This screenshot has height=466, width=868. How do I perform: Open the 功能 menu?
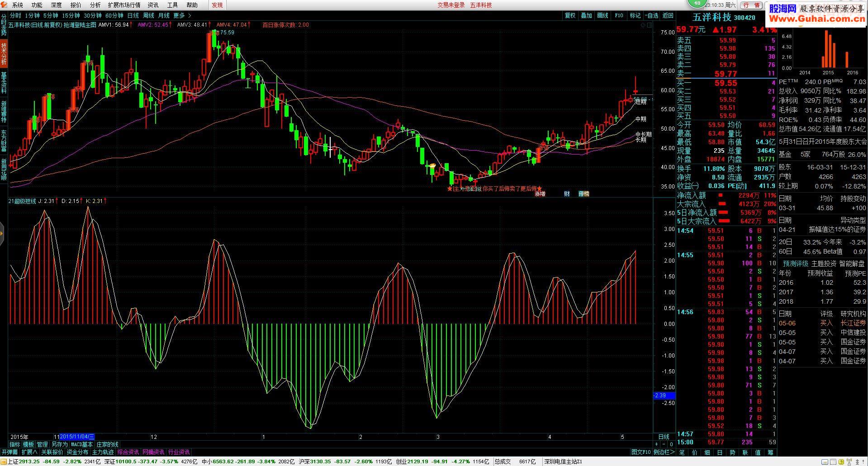(37, 5)
